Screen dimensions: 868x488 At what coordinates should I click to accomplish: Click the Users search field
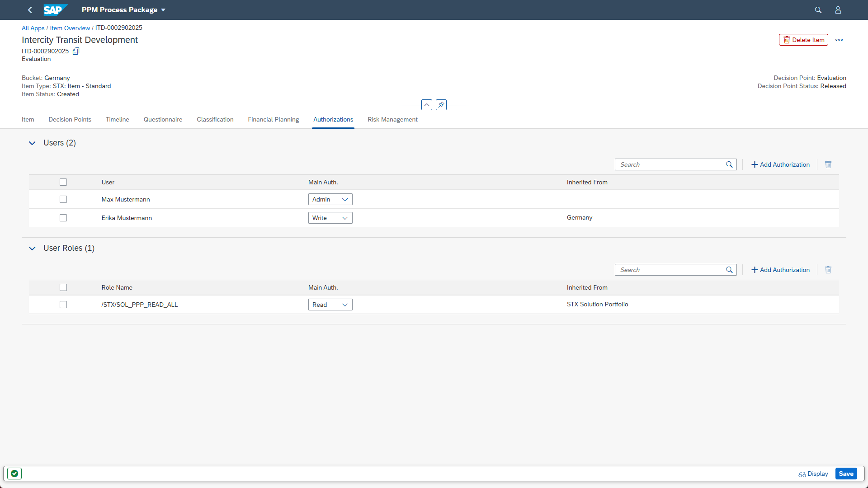[670, 164]
